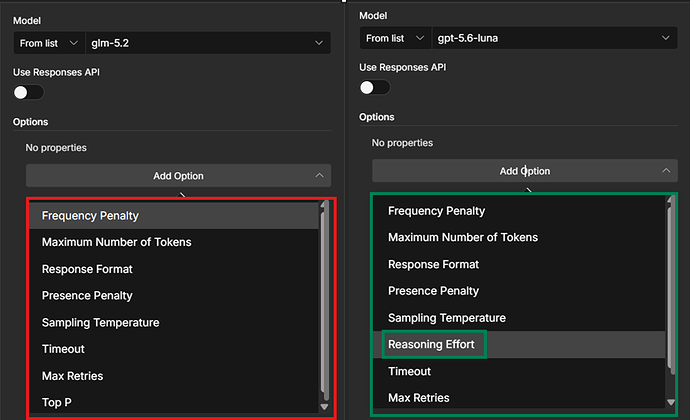
Task: Select Top P in glm-5.2 options list
Action: tap(174, 402)
